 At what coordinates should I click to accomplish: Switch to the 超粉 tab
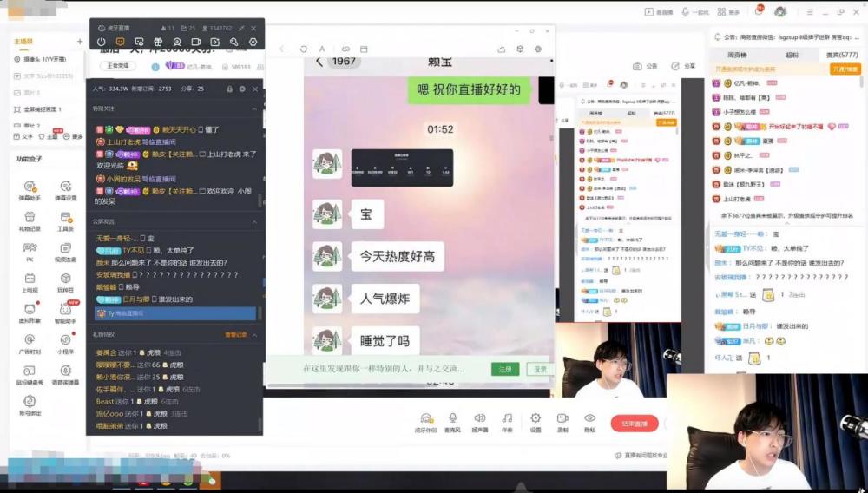coord(792,55)
